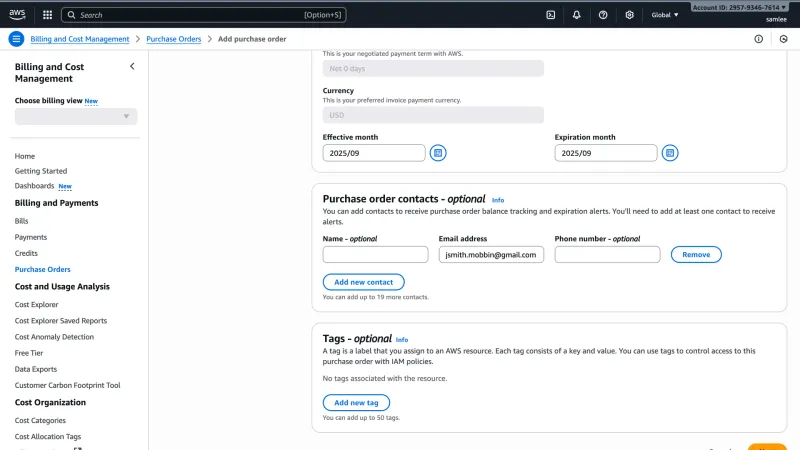The height and width of the screenshot is (450, 800).
Task: Click the Phone number input field
Action: [607, 255]
